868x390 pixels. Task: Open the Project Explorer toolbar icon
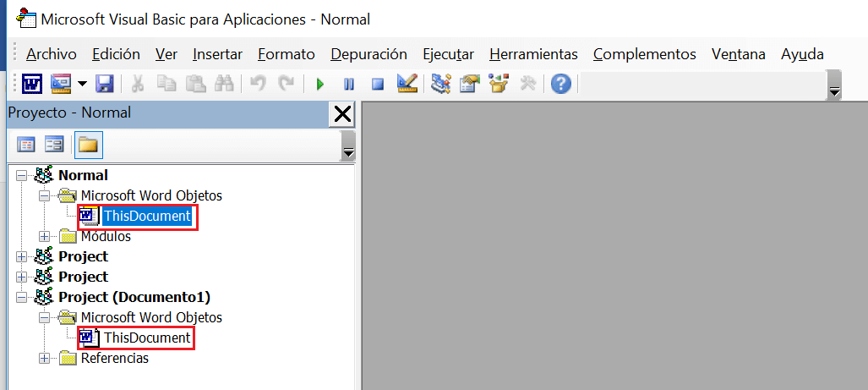(440, 84)
